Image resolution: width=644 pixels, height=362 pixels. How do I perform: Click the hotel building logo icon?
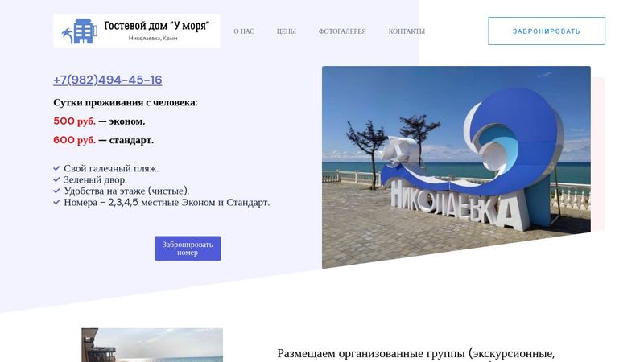coord(86,31)
